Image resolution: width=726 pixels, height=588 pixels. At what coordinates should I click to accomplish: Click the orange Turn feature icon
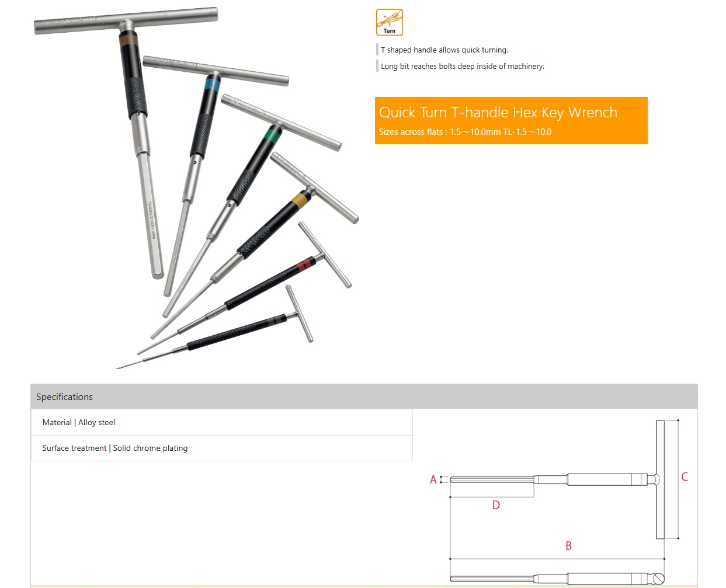pos(390,22)
